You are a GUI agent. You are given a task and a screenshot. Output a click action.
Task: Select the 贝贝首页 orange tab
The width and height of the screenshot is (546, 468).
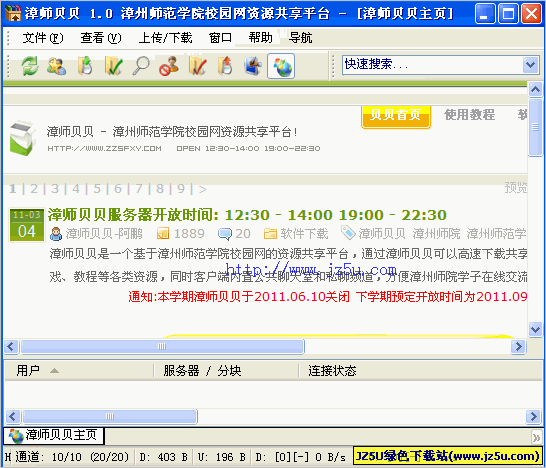click(x=396, y=116)
